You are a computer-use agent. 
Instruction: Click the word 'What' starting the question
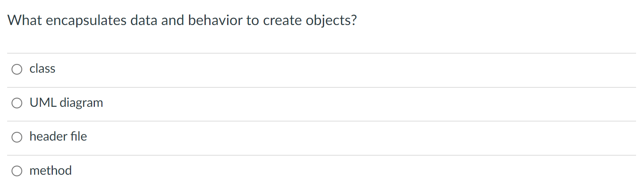25,20
